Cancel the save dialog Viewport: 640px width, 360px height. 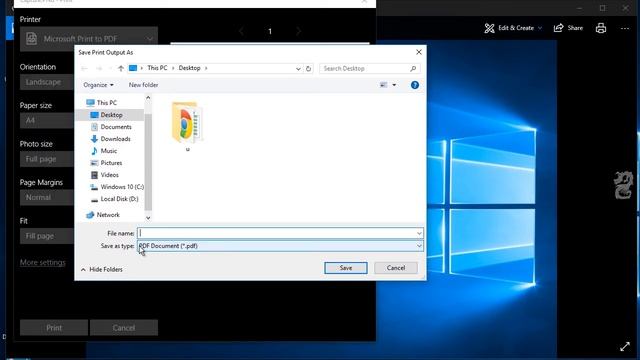396,268
